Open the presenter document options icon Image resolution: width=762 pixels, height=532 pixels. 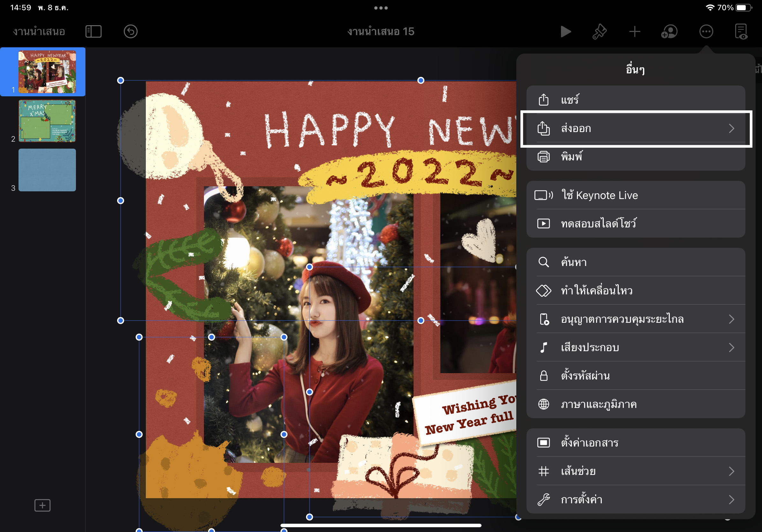741,32
